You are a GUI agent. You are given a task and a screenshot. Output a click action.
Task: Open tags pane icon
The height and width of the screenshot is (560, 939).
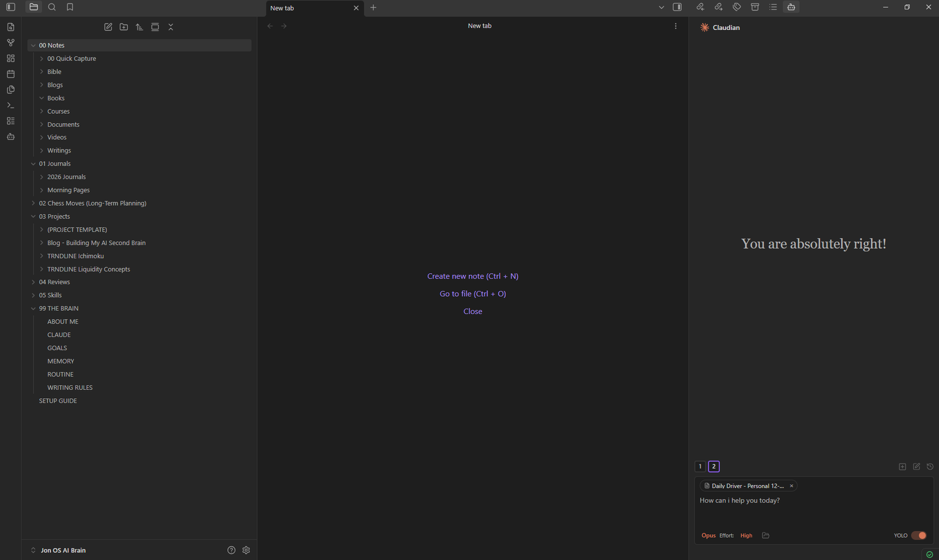coord(737,7)
